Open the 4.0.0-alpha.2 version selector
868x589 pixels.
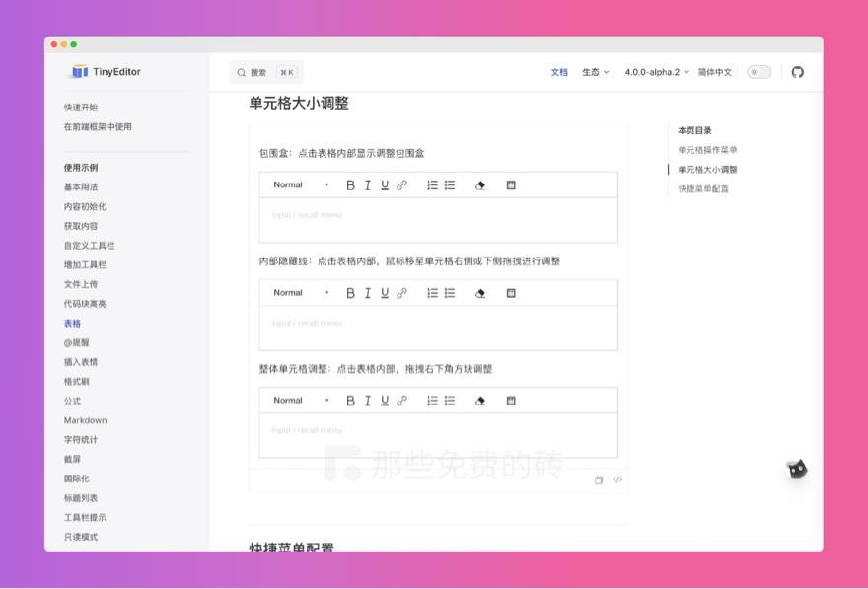coord(652,72)
